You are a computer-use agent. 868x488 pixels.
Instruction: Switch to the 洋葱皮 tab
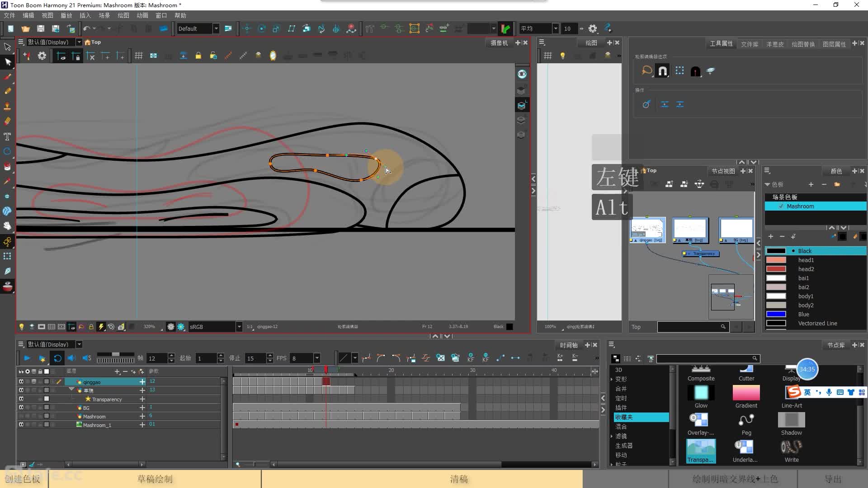pos(775,44)
